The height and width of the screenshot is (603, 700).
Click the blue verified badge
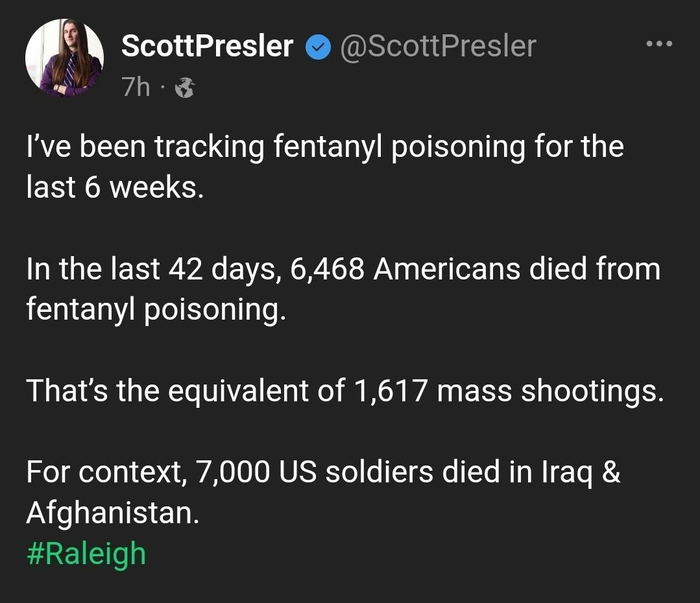318,47
